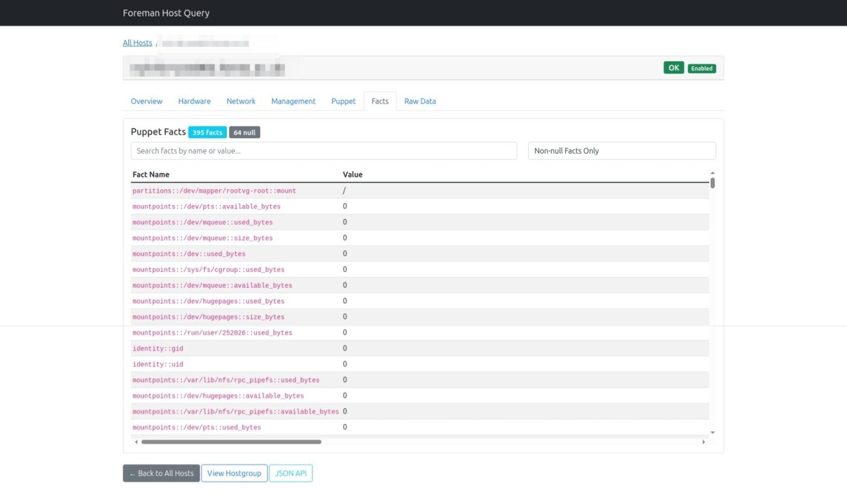The height and width of the screenshot is (504, 847).
Task: Click the Enabled status badge
Action: click(701, 68)
